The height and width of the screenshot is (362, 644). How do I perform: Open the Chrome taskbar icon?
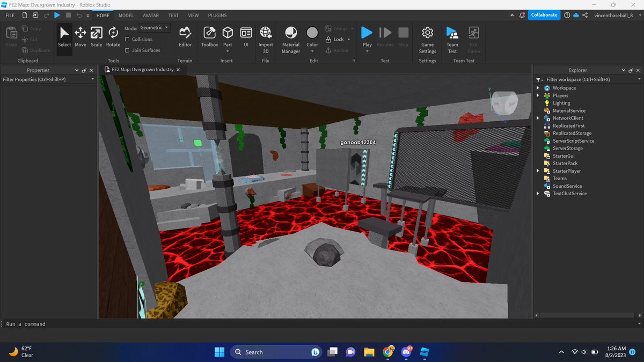(387, 352)
